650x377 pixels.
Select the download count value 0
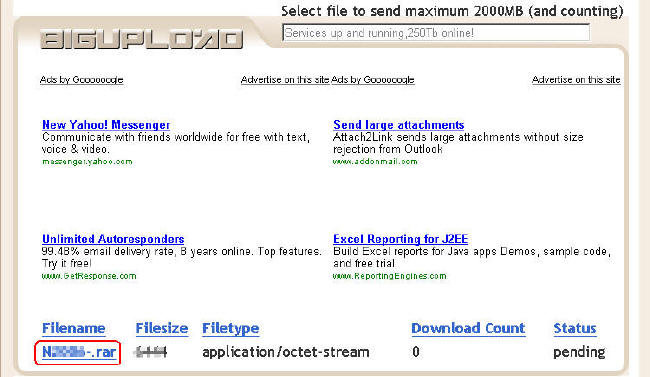tap(416, 352)
